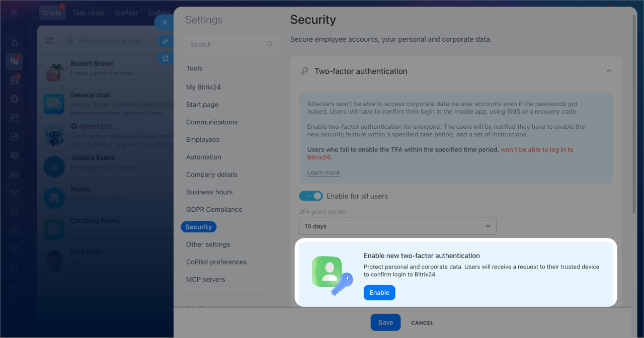
Task: Open the 2FA grace period dropdown
Action: click(397, 226)
